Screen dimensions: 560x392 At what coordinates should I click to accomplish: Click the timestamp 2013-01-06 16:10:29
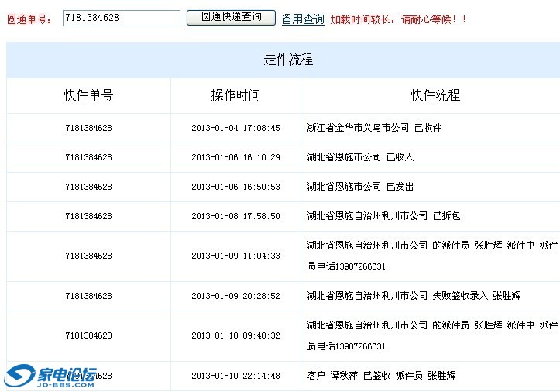pyautogui.click(x=235, y=157)
